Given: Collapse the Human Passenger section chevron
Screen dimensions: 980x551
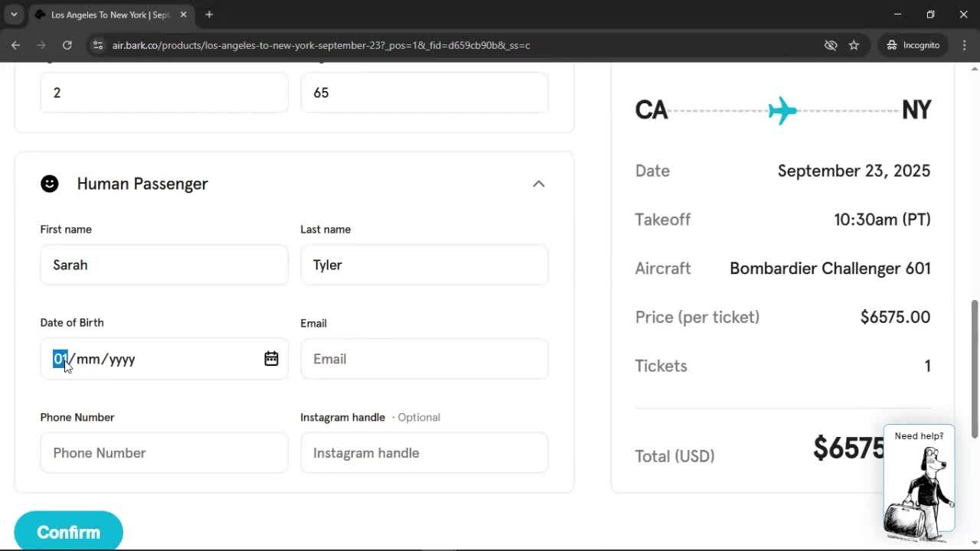Looking at the screenshot, I should click(538, 184).
